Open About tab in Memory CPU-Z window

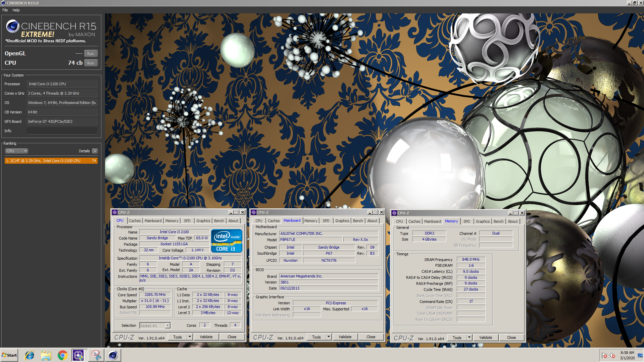click(x=513, y=221)
